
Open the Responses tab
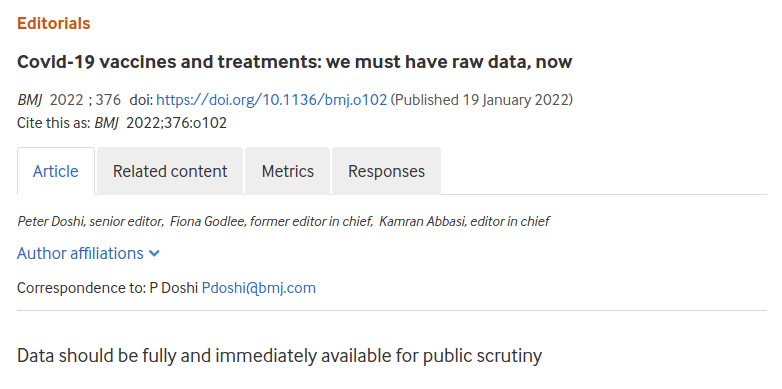(x=387, y=171)
